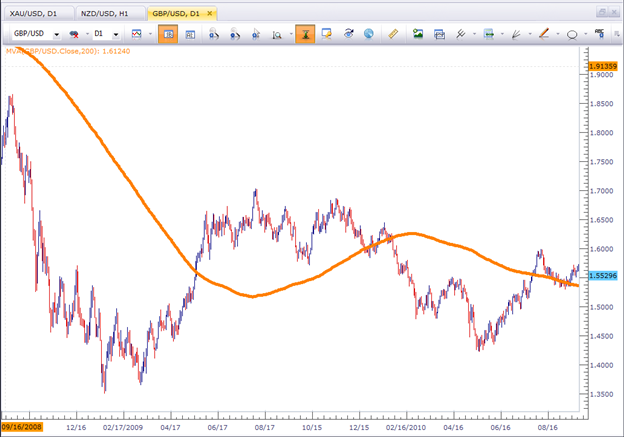This screenshot has height=437, width=624.
Task: Select the orange pencil line tool
Action: 544,34
